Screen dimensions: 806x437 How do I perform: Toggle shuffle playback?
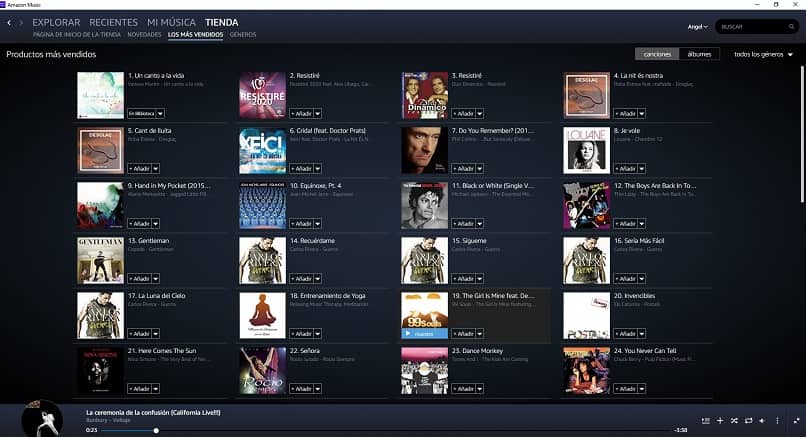[734, 421]
